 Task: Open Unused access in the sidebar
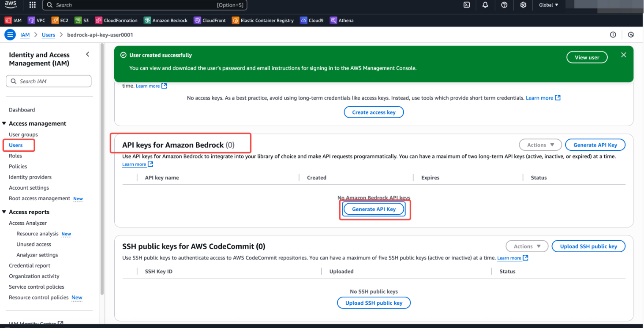[x=34, y=244]
